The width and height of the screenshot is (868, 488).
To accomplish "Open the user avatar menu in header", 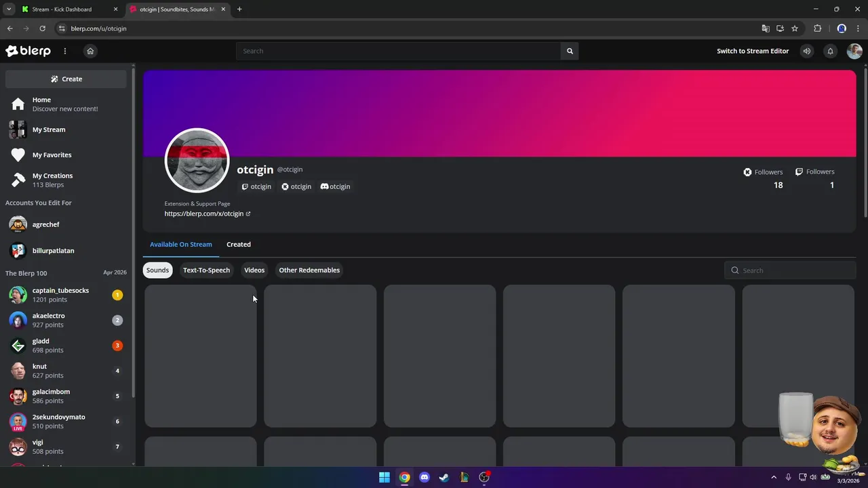I will tap(854, 51).
